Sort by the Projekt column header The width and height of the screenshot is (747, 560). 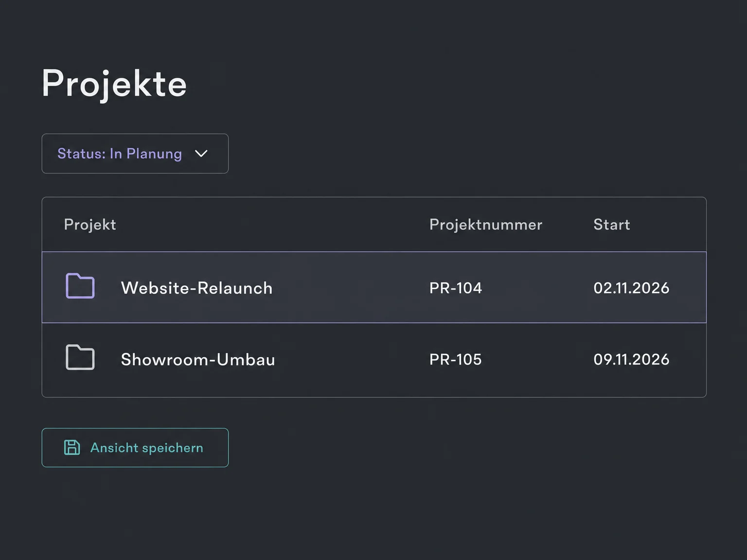[90, 225]
